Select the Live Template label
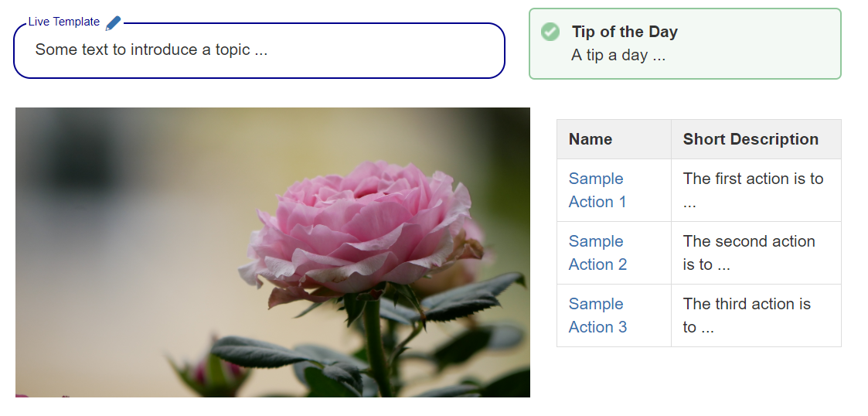The height and width of the screenshot is (416, 868). pos(64,22)
